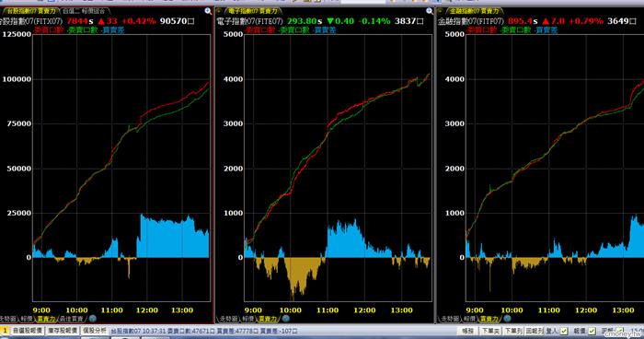Open the 報價 tab under the 台股指數07 chart
The width and height of the screenshot is (644, 339).
[27, 319]
